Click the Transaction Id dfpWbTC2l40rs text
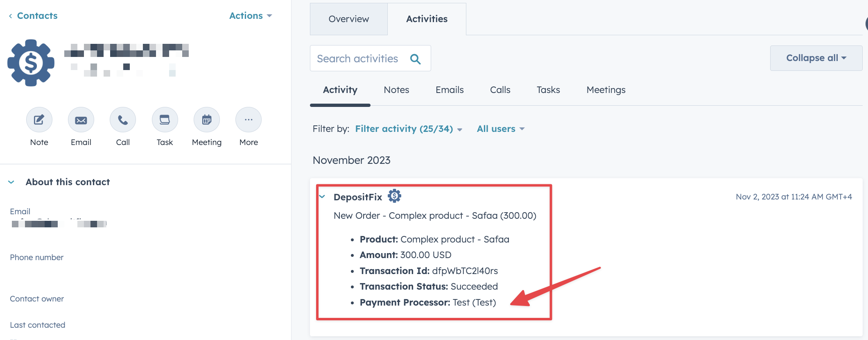 click(x=429, y=271)
